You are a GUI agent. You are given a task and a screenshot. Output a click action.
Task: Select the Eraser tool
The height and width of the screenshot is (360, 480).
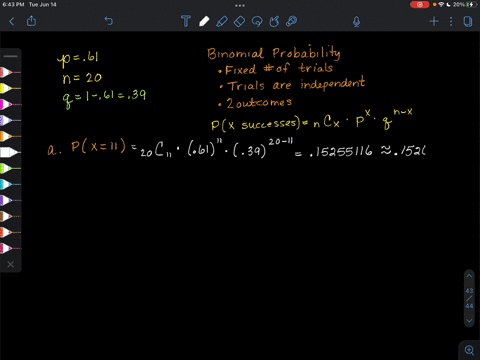click(x=239, y=21)
